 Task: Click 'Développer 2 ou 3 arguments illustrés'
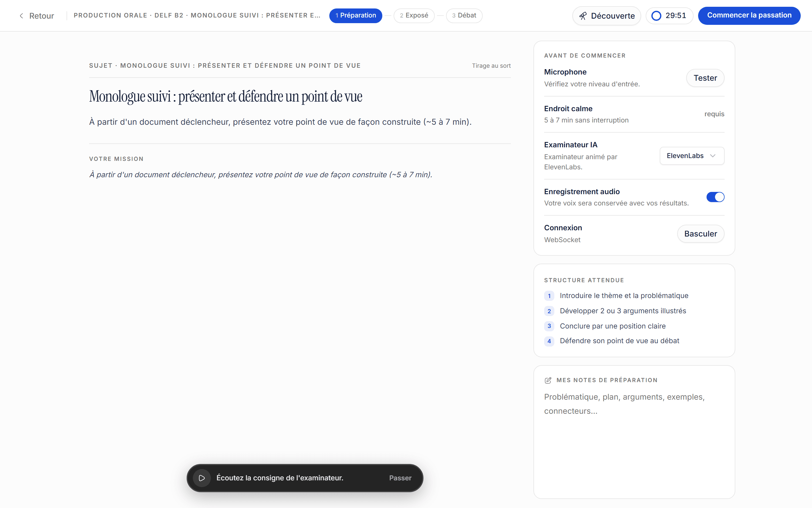623,311
